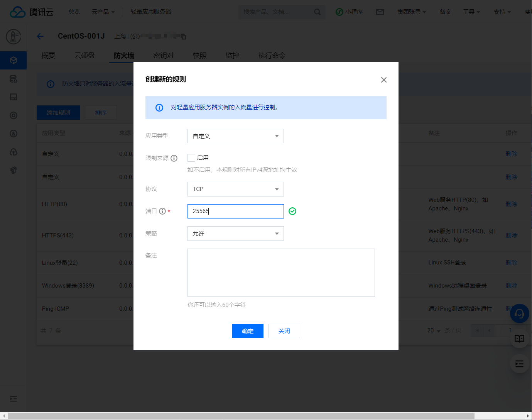Screen dimensions: 532x420
Task: Open the globe shield icon in sidebar
Action: tap(14, 152)
